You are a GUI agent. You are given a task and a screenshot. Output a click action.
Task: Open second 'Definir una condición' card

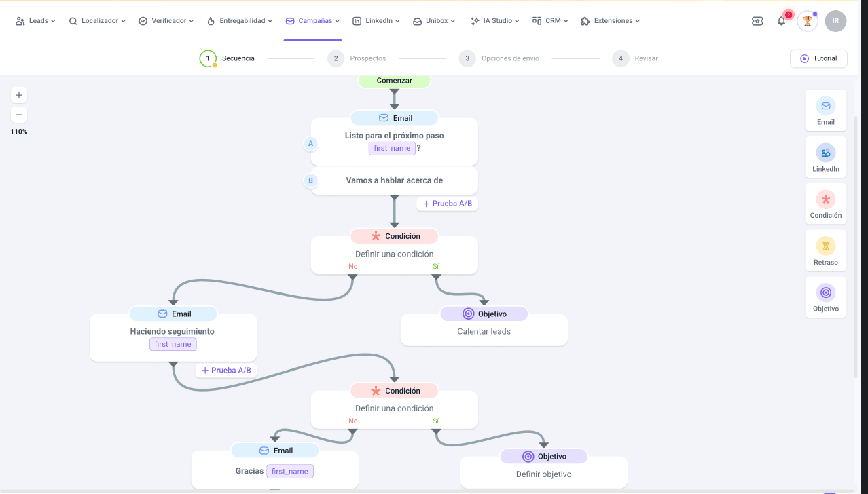pyautogui.click(x=395, y=409)
